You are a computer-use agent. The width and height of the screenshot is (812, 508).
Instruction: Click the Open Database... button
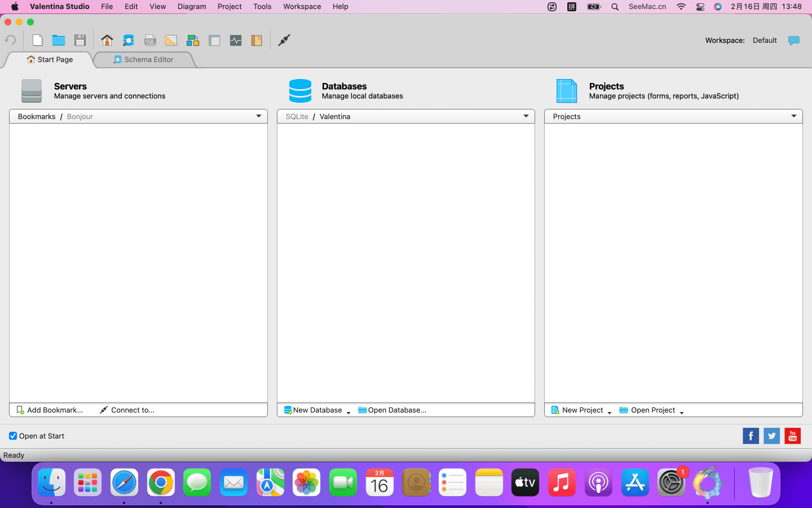(392, 410)
